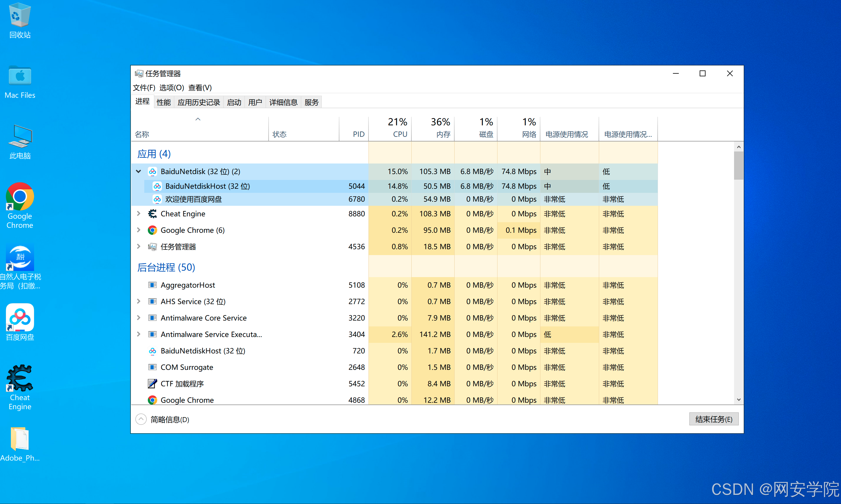Expand the Google Chrome (6) group
841x504 pixels.
(x=138, y=230)
